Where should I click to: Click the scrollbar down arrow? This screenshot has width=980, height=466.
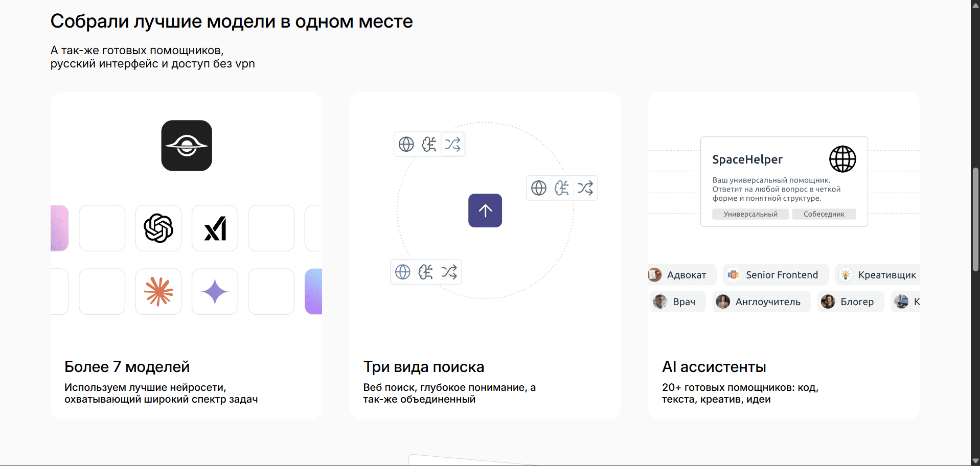[975, 461]
